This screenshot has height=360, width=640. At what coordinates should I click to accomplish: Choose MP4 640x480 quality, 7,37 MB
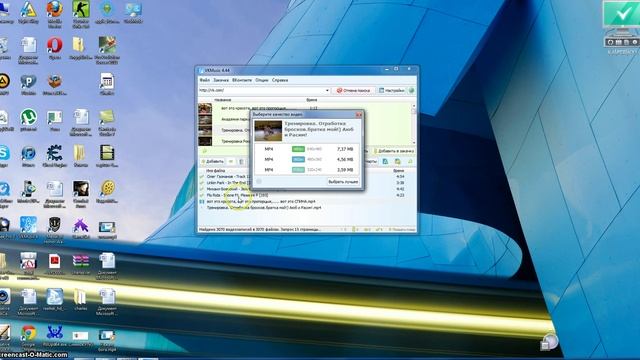pyautogui.click(x=307, y=149)
